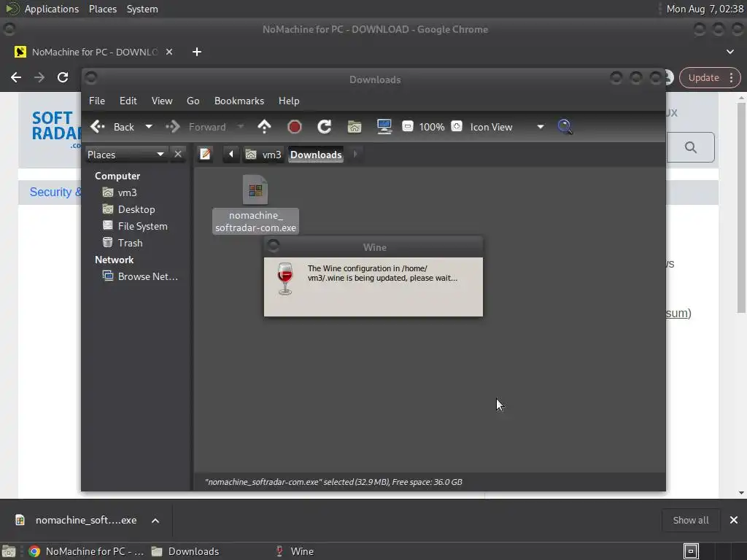The height and width of the screenshot is (560, 747).
Task: Open the Go menu
Action: tap(193, 101)
